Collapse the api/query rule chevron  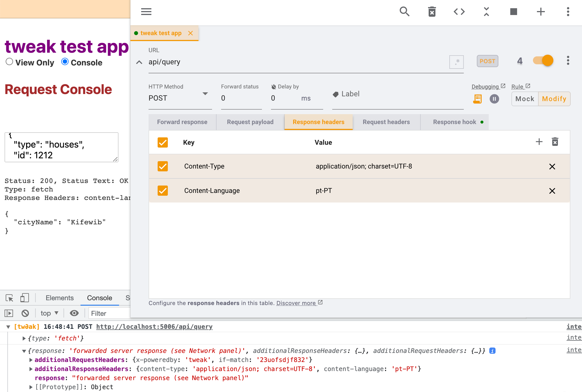click(139, 62)
